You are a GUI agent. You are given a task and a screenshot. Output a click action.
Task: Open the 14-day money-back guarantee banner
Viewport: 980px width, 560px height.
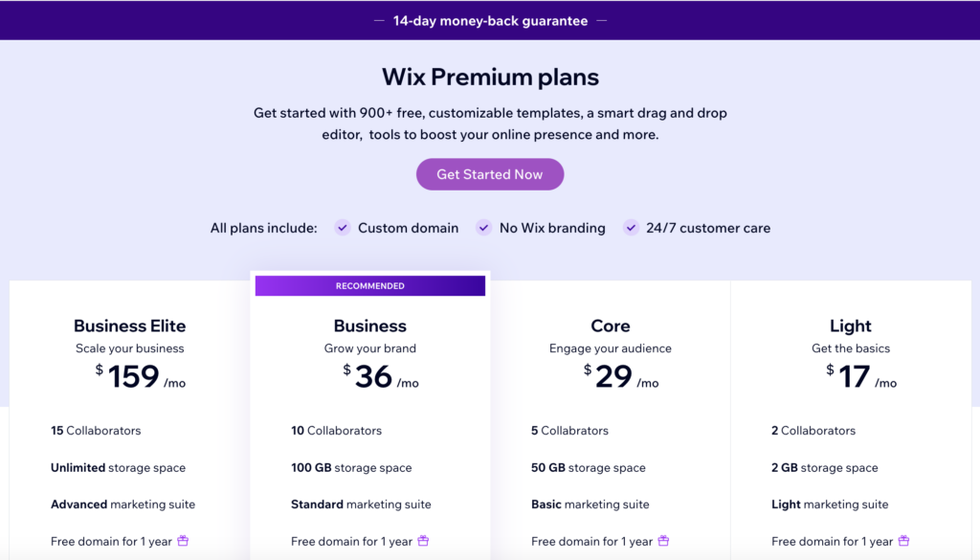point(489,20)
